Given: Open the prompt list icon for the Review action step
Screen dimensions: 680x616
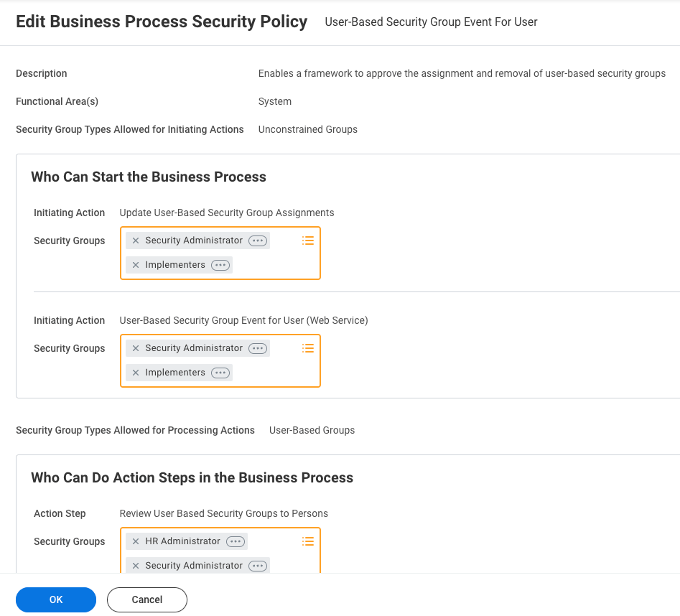Looking at the screenshot, I should pyautogui.click(x=308, y=541).
